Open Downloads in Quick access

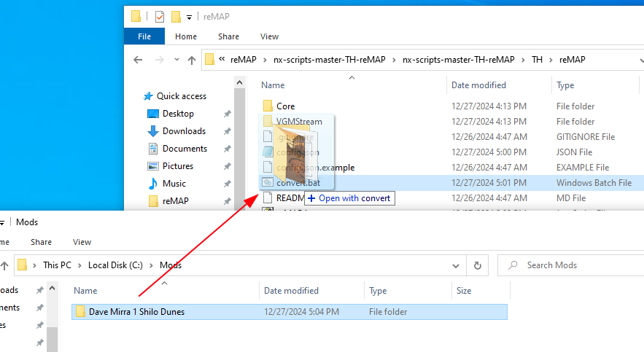[184, 131]
